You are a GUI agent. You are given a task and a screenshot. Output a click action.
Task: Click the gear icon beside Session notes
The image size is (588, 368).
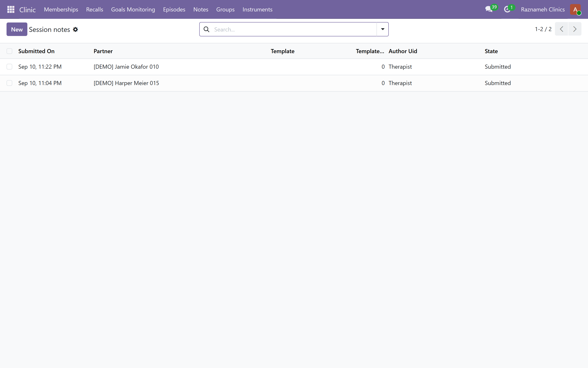(75, 29)
